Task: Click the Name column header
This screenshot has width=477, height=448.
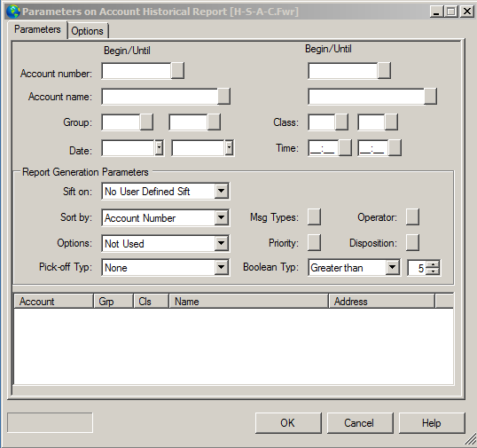Action: tap(248, 302)
